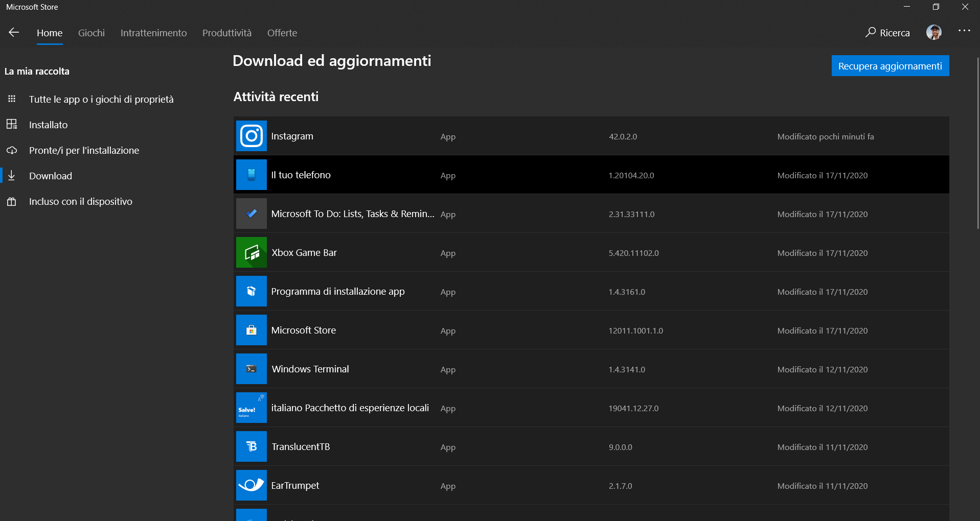Click version 2.31.33111.0
The height and width of the screenshot is (521, 980).
631,214
